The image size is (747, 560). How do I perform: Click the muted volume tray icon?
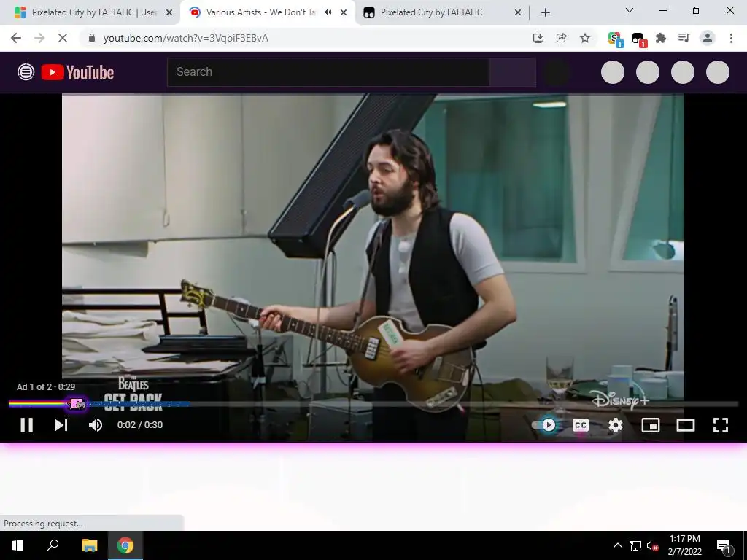[652, 545]
